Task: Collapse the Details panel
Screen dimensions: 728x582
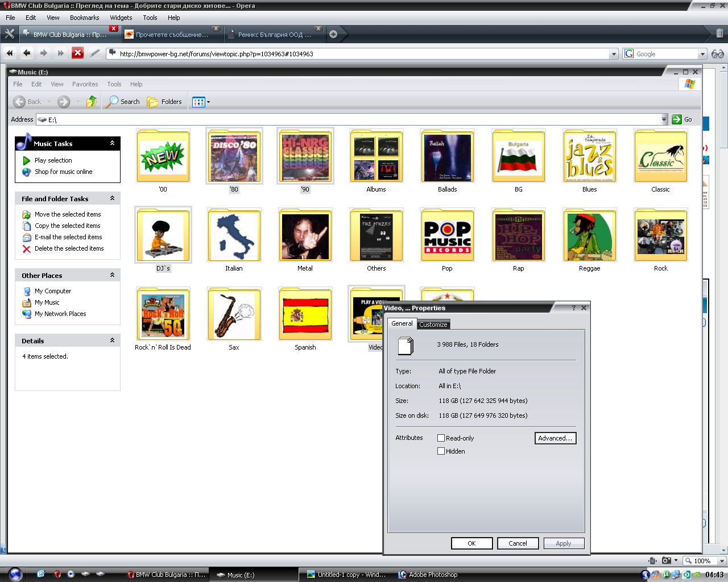Action: click(x=112, y=340)
